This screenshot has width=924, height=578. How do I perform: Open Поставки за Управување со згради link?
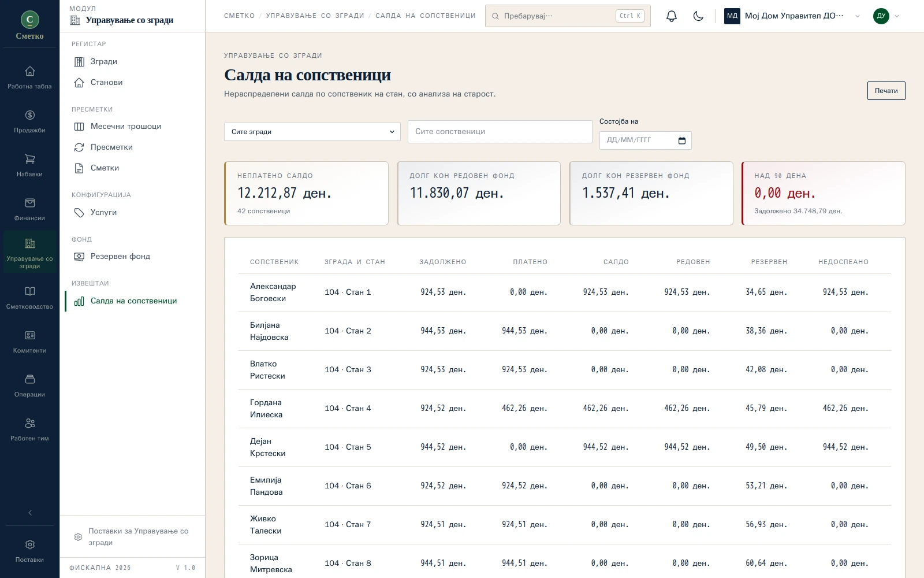coord(132,537)
